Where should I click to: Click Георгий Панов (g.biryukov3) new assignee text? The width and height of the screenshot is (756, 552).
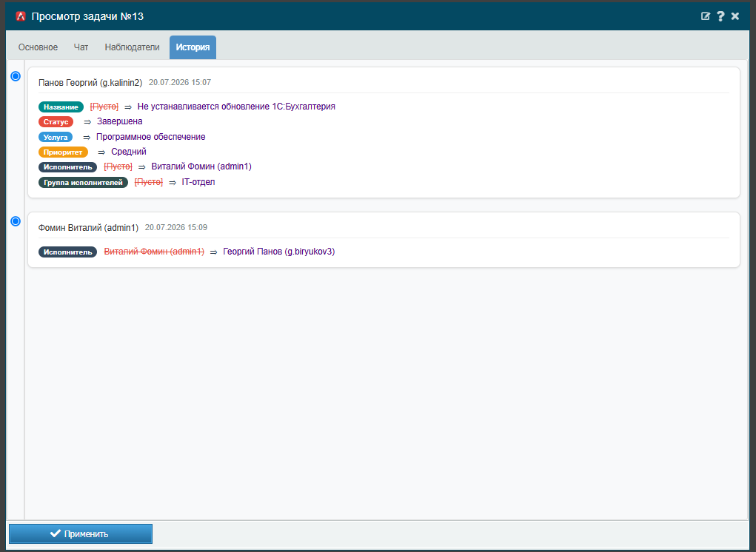(278, 252)
